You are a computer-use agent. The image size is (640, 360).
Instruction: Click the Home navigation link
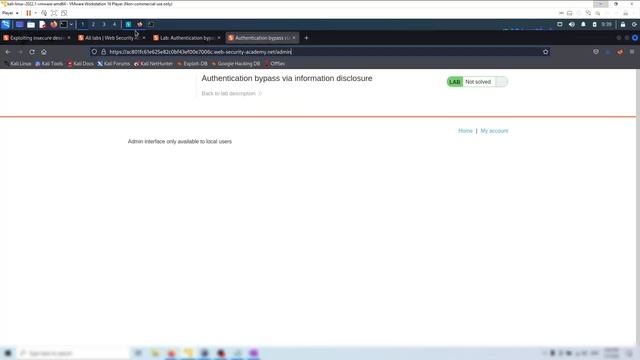[465, 131]
